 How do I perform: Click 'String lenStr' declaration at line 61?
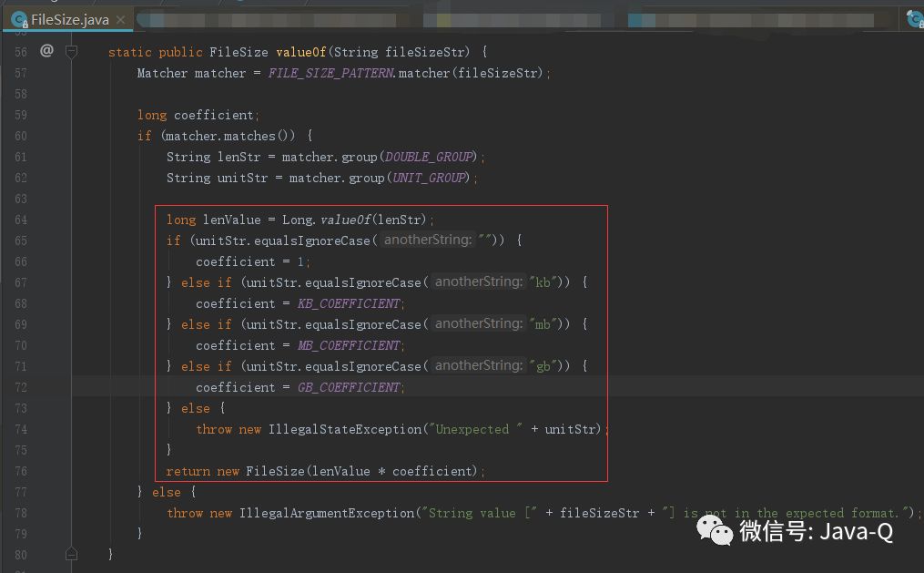pos(213,157)
